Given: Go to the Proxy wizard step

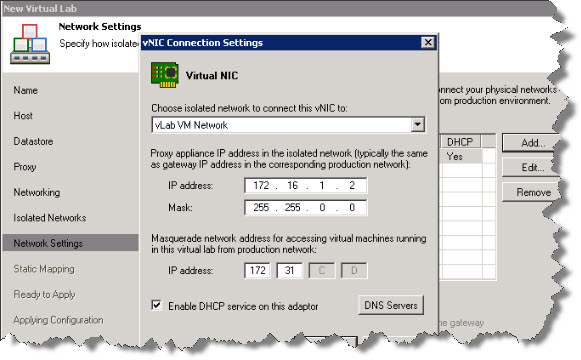Looking at the screenshot, I should coord(25,167).
